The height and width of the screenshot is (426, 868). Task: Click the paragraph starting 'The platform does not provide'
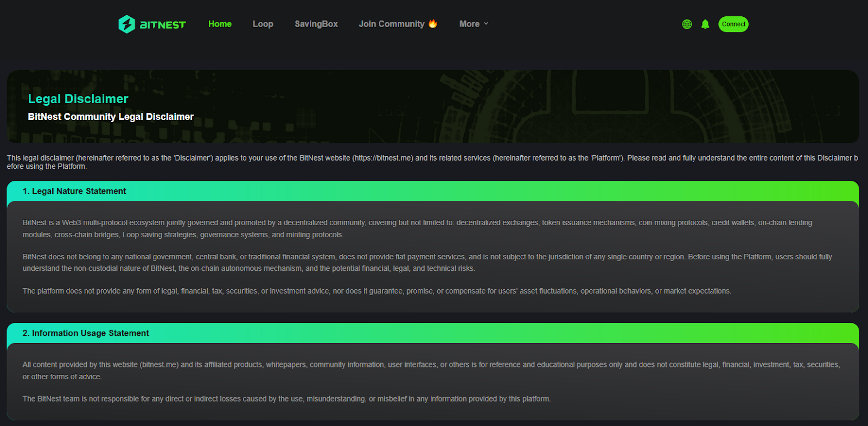coord(377,291)
